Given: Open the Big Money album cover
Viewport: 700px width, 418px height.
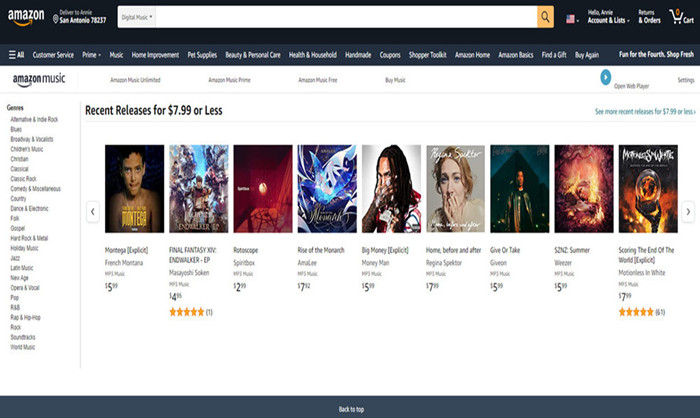Looking at the screenshot, I should coord(391,188).
